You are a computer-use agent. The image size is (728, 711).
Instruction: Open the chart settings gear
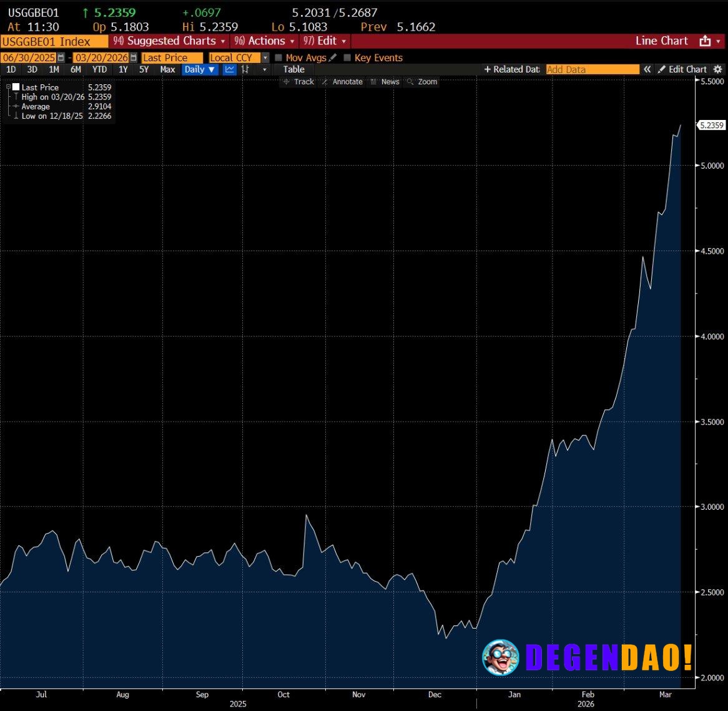pos(717,69)
